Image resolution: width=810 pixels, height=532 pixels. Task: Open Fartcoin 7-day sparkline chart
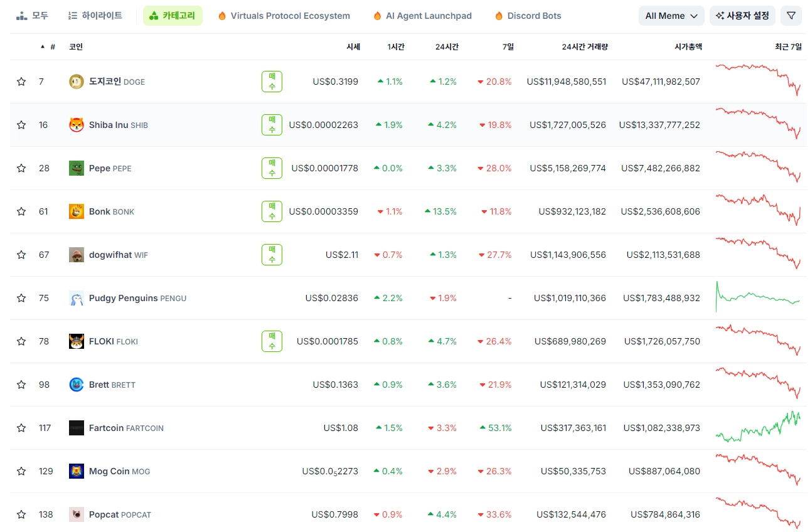[x=758, y=427]
